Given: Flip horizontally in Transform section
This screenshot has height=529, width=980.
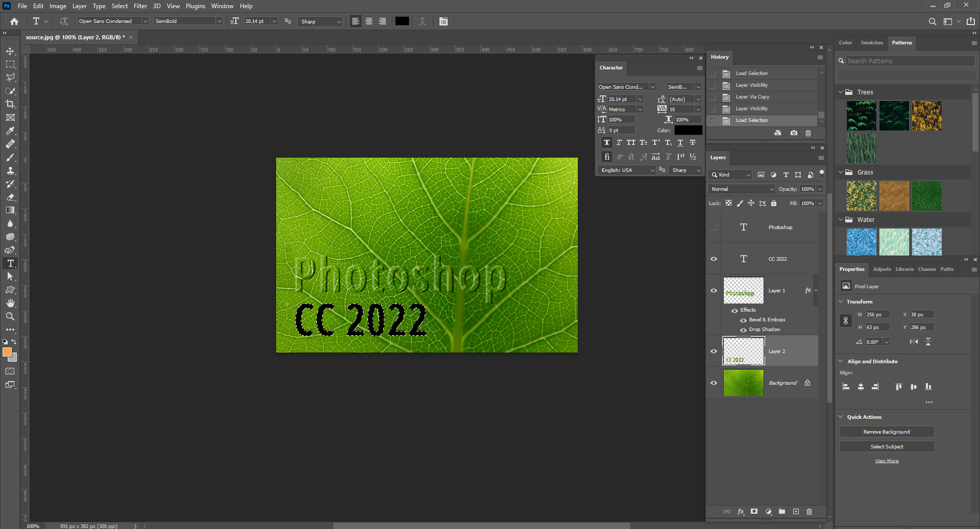Looking at the screenshot, I should (914, 342).
